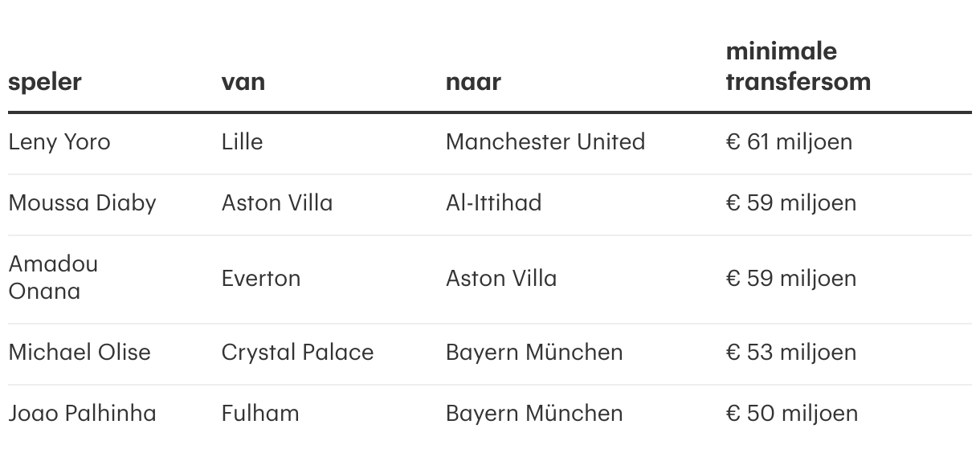Select the Michael Olise player cell
This screenshot has width=980, height=453.
[80, 353]
